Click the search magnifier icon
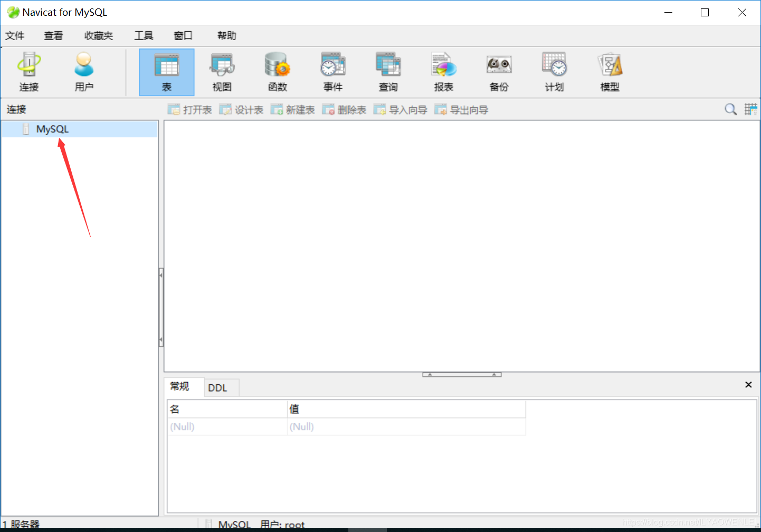Screen dimensions: 761x532 (730, 109)
